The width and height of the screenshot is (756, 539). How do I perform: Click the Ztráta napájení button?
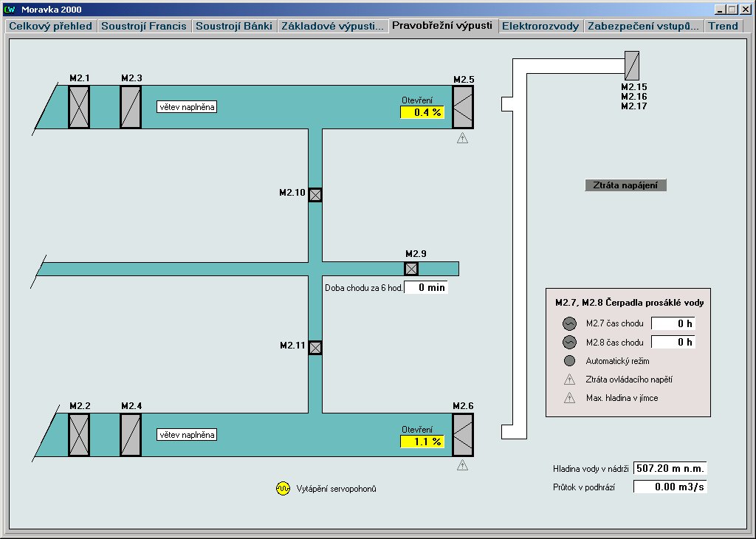[x=625, y=185]
